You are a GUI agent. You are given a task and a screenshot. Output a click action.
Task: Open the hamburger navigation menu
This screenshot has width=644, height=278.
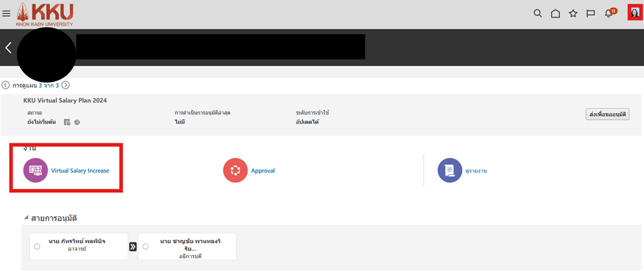click(7, 13)
